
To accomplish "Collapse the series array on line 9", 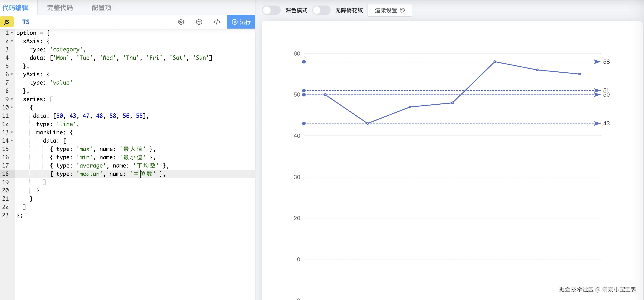I will 12,99.
